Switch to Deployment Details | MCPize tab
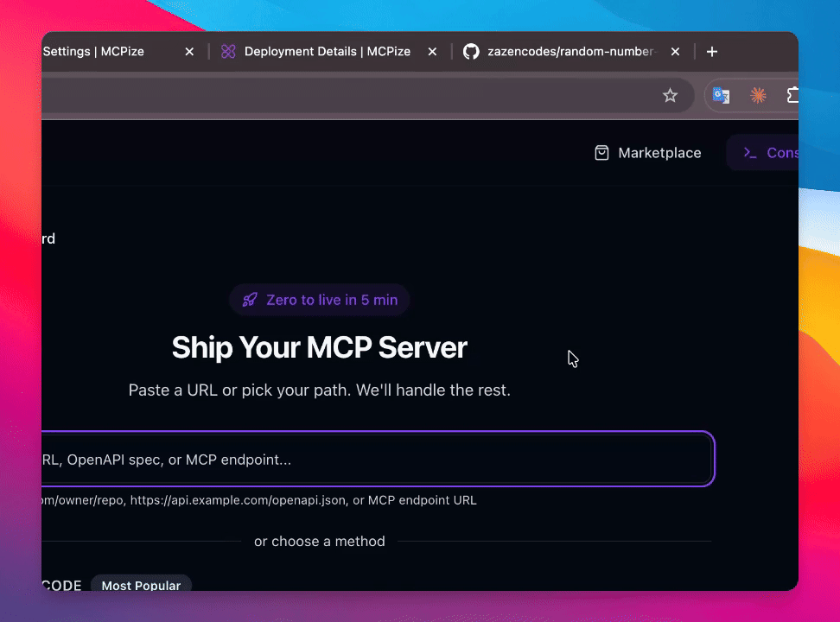Viewport: 840px width, 622px height. [328, 52]
